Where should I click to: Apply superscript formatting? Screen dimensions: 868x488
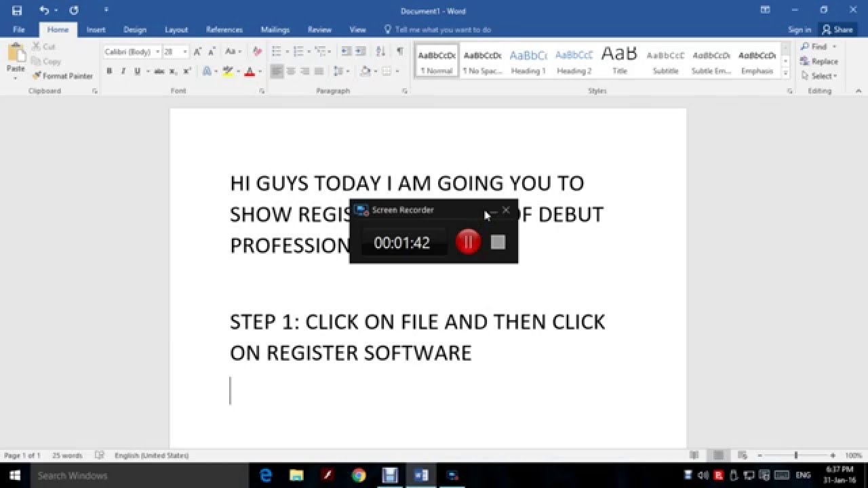[x=187, y=71]
